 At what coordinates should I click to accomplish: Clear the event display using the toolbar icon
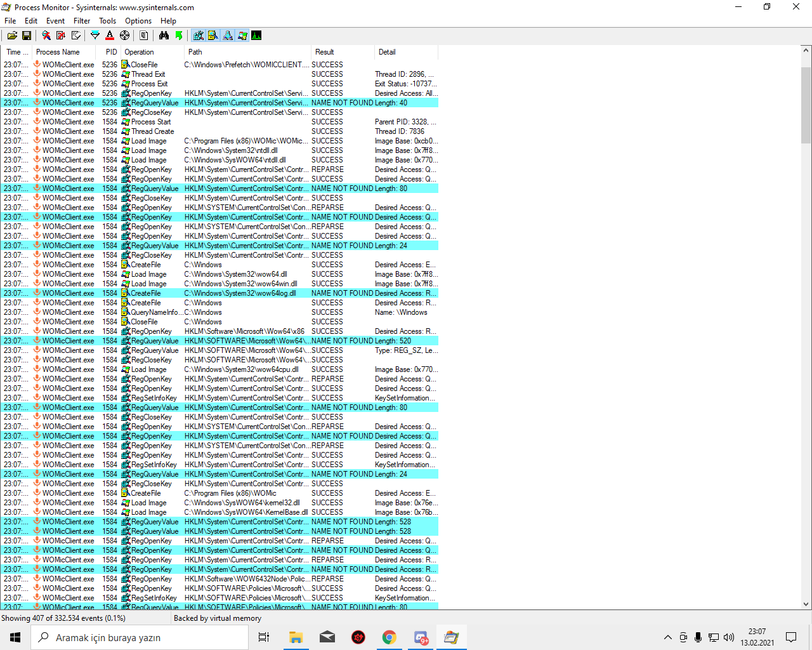click(76, 36)
